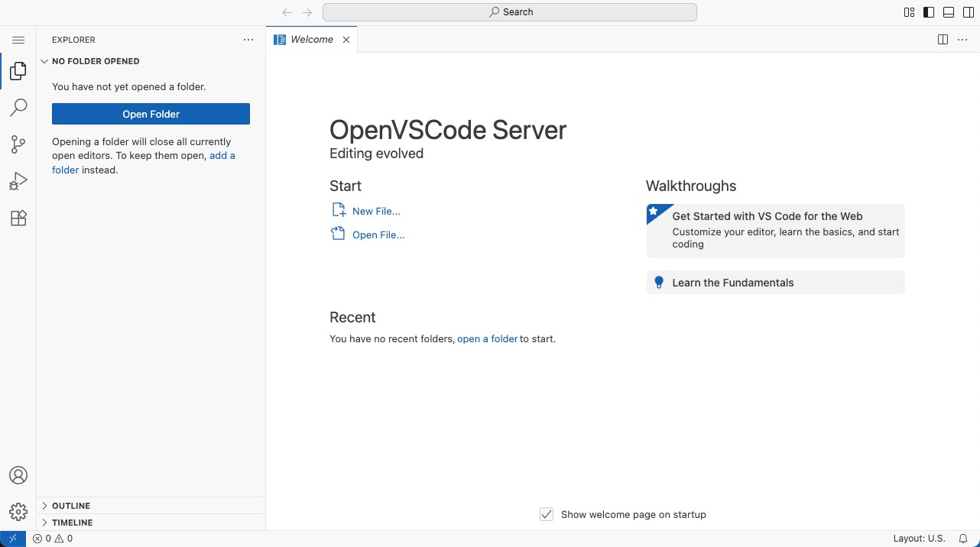Toggle the bottom panel visibility
Screen dimensions: 980x547
click(949, 12)
